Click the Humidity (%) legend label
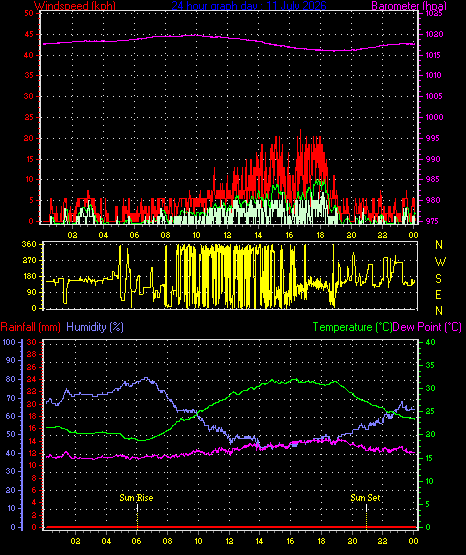Image resolution: width=466 pixels, height=555 pixels. click(x=95, y=327)
